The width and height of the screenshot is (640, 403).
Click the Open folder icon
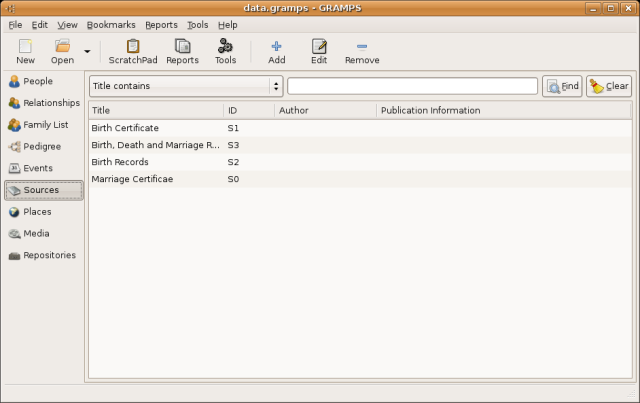pos(62,46)
